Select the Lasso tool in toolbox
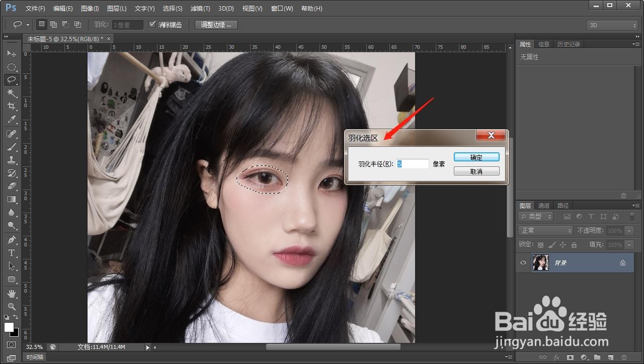 12,79
